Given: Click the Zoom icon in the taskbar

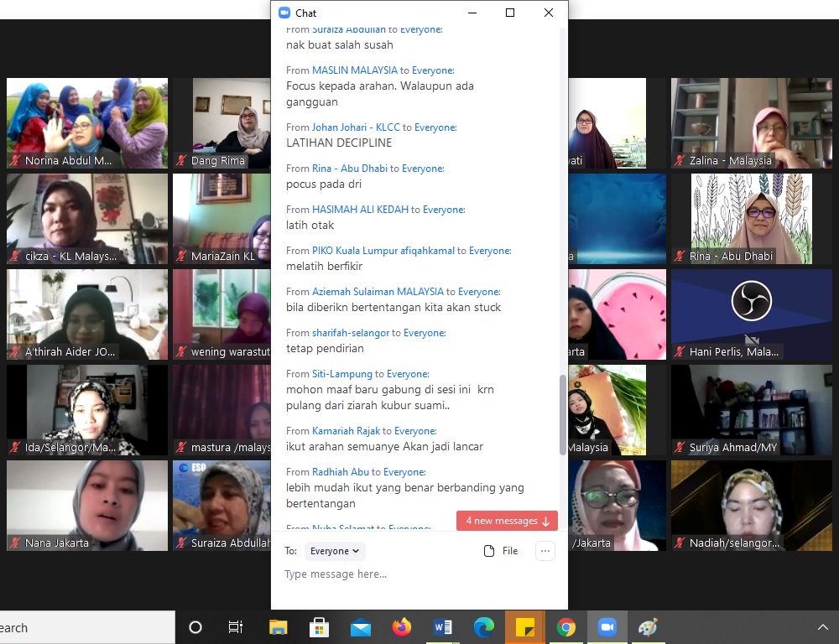Looking at the screenshot, I should [x=607, y=627].
